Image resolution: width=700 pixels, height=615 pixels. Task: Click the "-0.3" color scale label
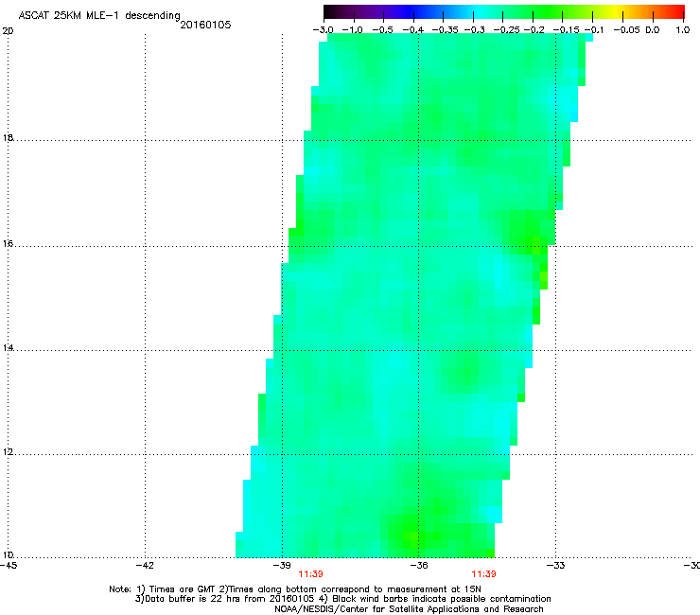[x=475, y=30]
